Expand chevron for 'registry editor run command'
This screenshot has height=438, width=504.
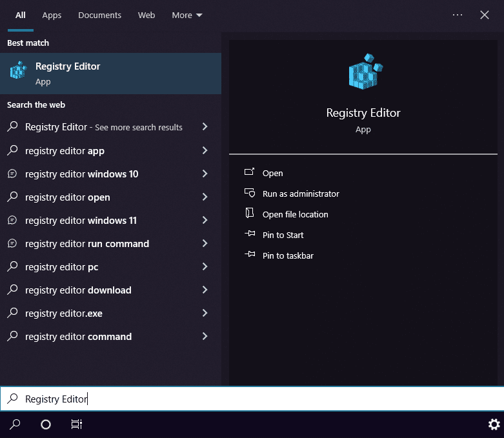[205, 243]
